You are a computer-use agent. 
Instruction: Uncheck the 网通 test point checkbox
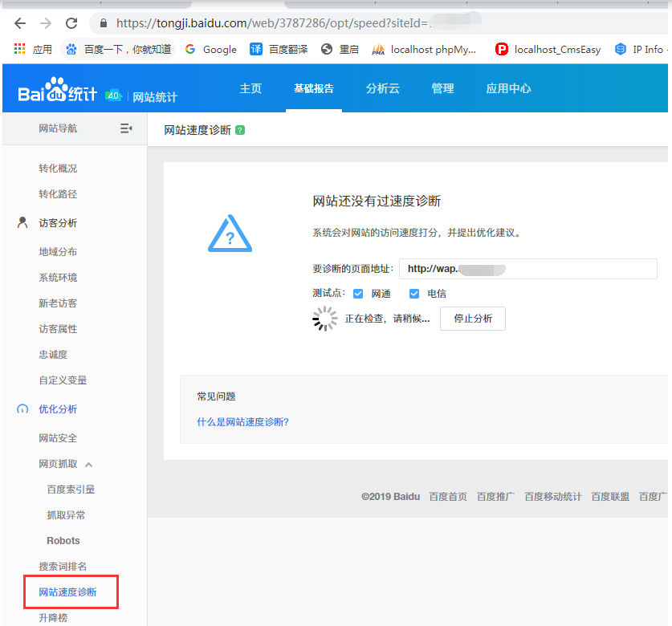[x=358, y=294]
